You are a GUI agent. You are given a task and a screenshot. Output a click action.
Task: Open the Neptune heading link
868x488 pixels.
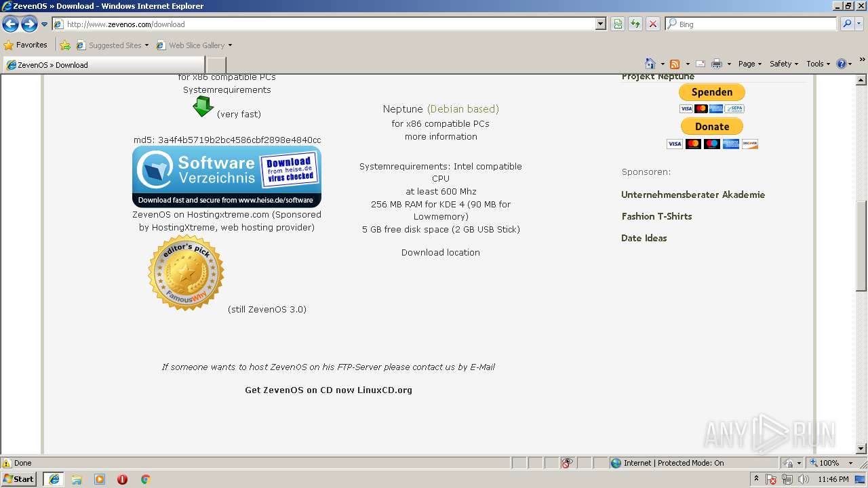pos(441,108)
